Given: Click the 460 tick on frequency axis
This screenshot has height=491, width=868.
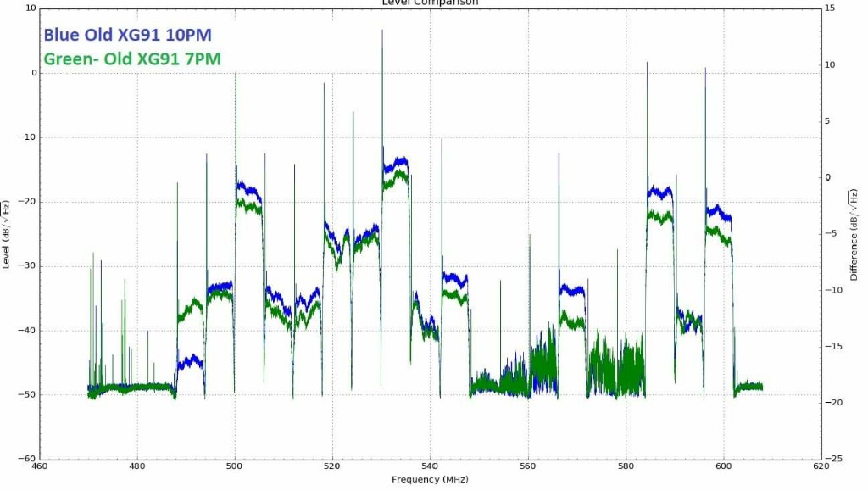Looking at the screenshot, I should [x=39, y=466].
